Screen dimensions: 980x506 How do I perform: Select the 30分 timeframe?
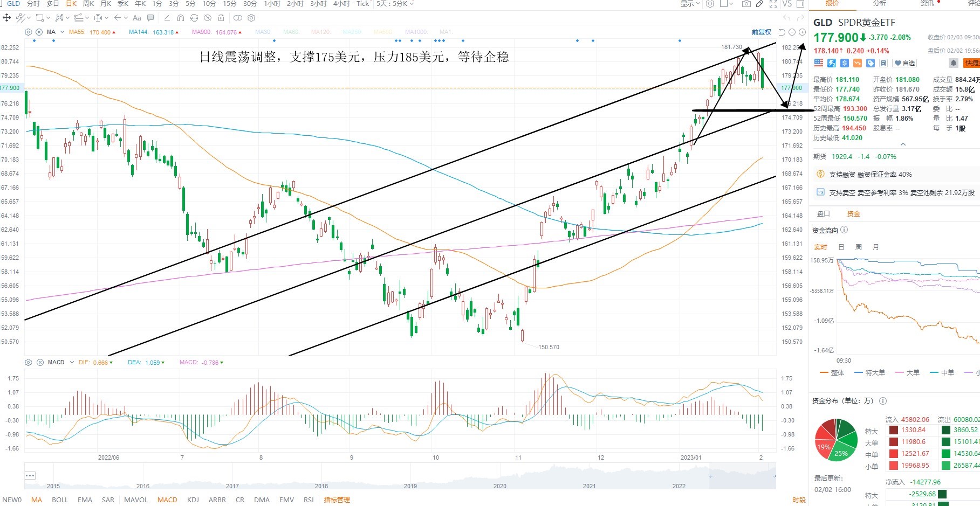coord(250,4)
